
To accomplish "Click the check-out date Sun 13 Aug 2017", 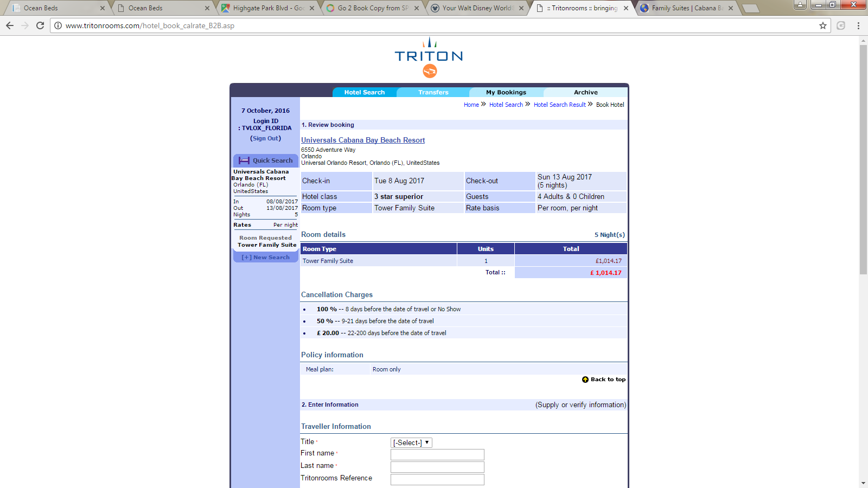I will pyautogui.click(x=565, y=177).
